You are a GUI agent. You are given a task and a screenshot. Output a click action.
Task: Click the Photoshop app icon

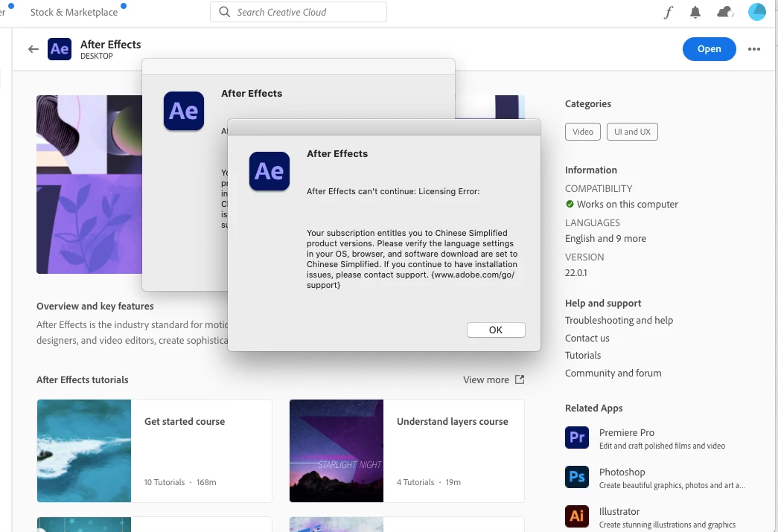coord(576,477)
